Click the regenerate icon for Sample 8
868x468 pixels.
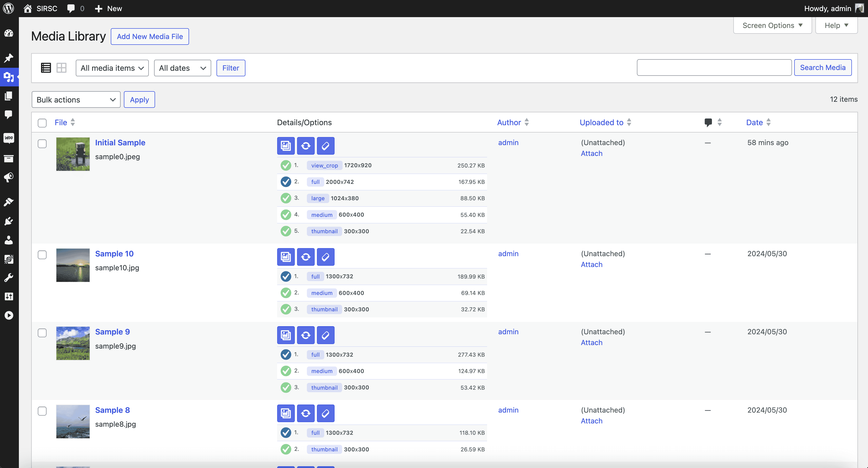(x=305, y=413)
